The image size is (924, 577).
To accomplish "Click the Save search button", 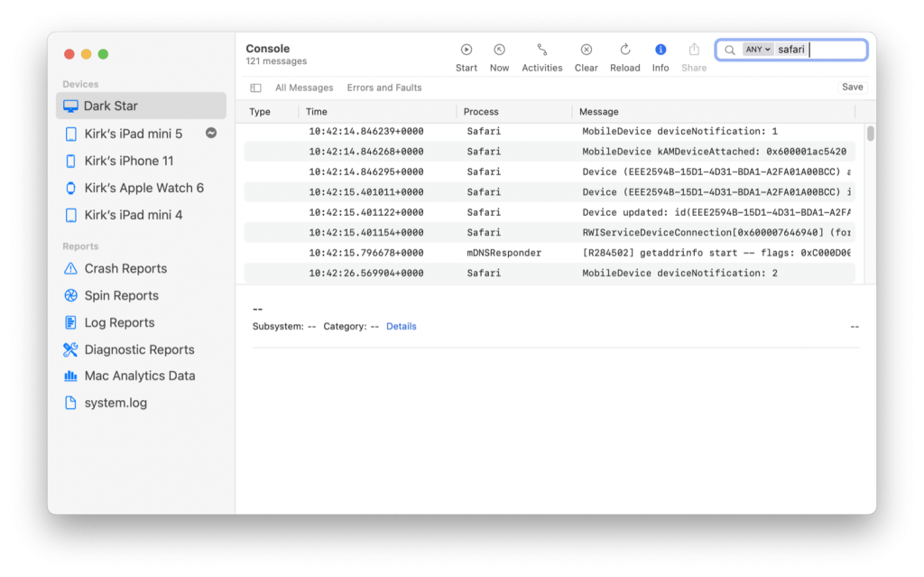I will click(x=852, y=87).
